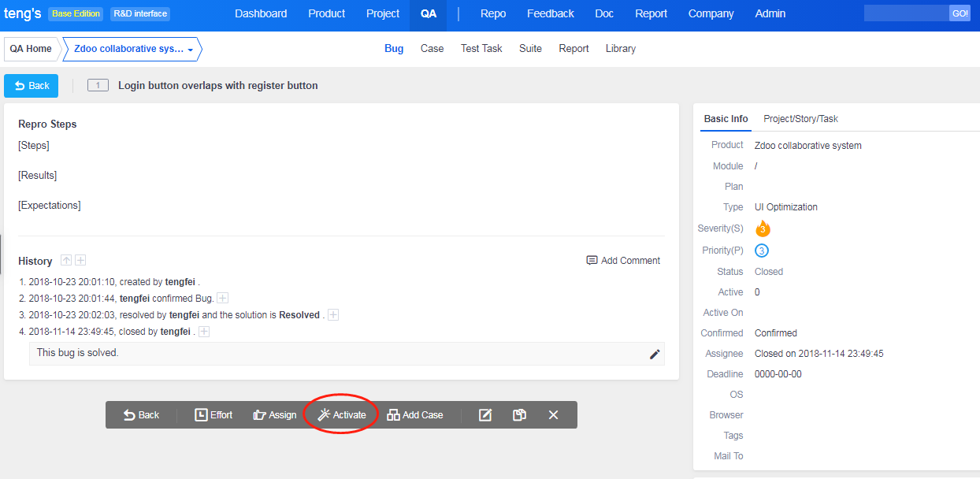The height and width of the screenshot is (479, 980).
Task: Open the Zdoo collaborative system product dropdown
Action: (x=133, y=49)
